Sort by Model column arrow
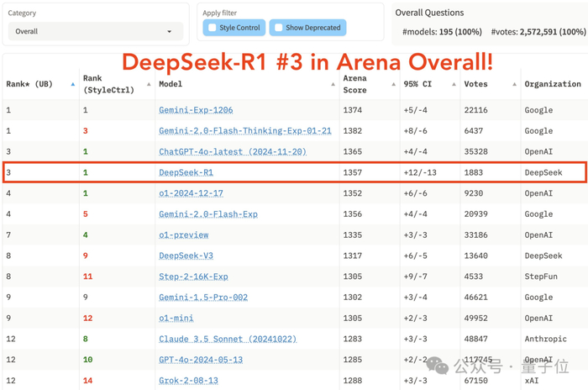The height and width of the screenshot is (390, 588). (x=333, y=84)
